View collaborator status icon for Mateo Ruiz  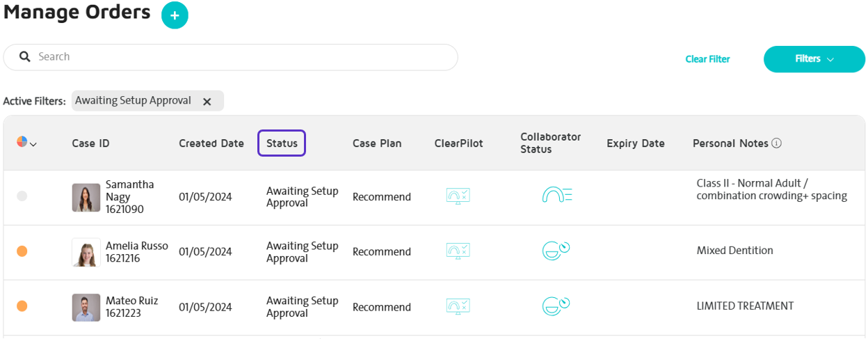[x=556, y=305]
